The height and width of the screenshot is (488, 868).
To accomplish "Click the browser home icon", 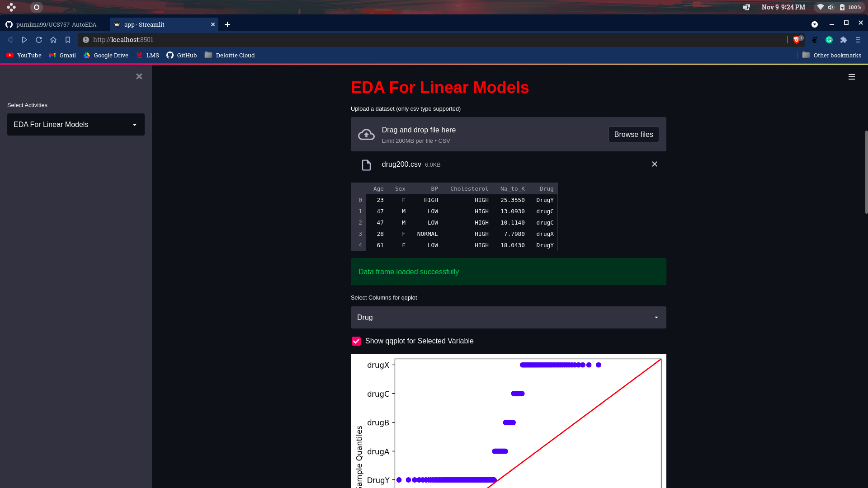I will pyautogui.click(x=53, y=40).
